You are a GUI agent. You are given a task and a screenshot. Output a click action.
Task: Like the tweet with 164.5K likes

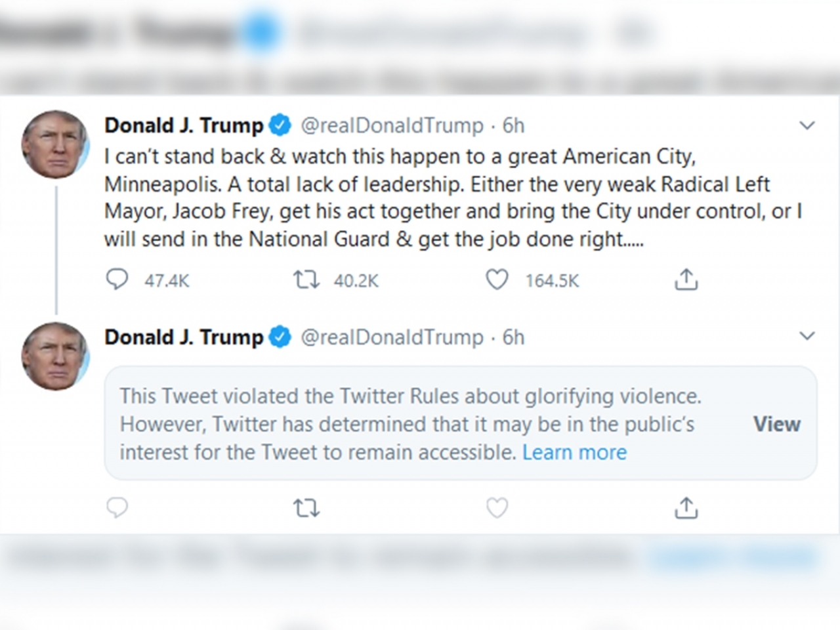(497, 280)
